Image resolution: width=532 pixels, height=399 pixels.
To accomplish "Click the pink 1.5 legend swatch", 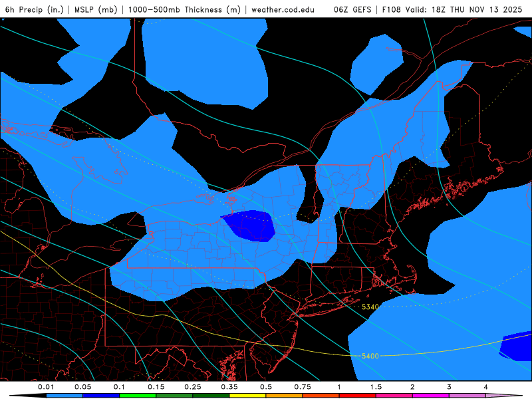I will (394, 396).
